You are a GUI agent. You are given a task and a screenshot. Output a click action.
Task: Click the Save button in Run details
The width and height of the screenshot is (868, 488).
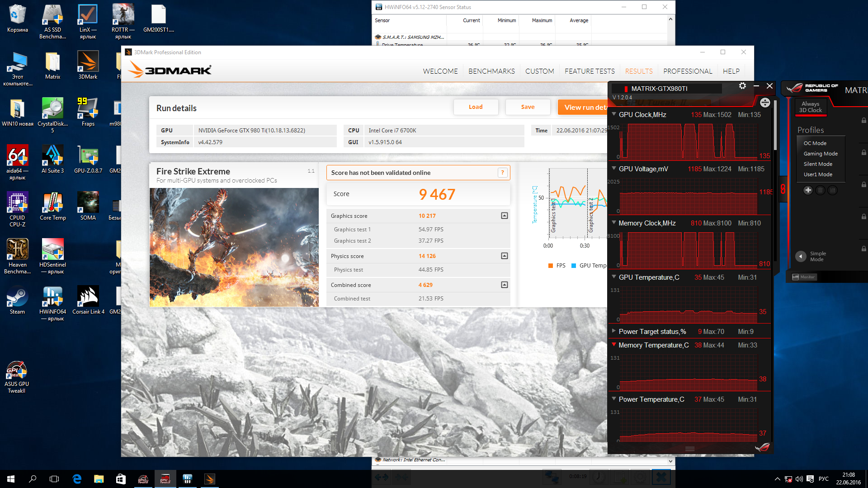point(528,107)
